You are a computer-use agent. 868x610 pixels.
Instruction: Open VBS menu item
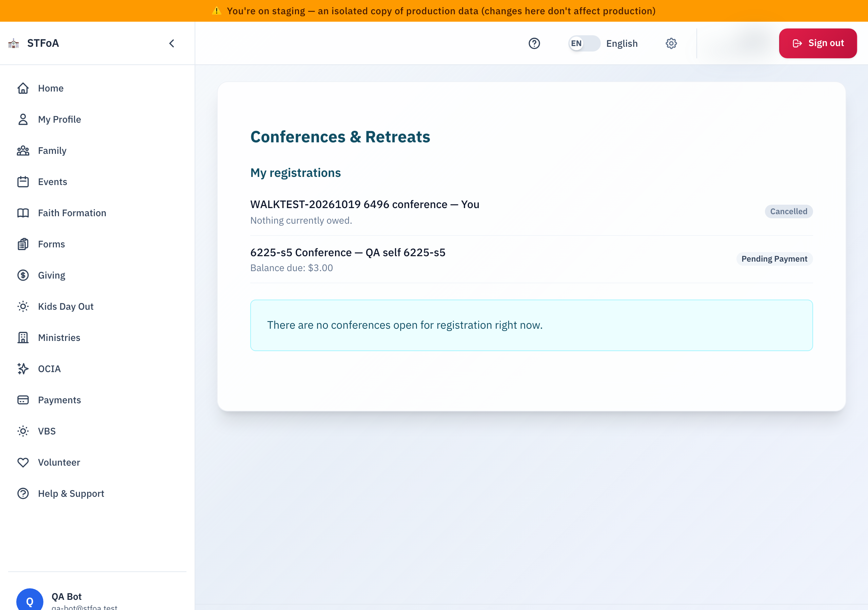click(x=97, y=431)
